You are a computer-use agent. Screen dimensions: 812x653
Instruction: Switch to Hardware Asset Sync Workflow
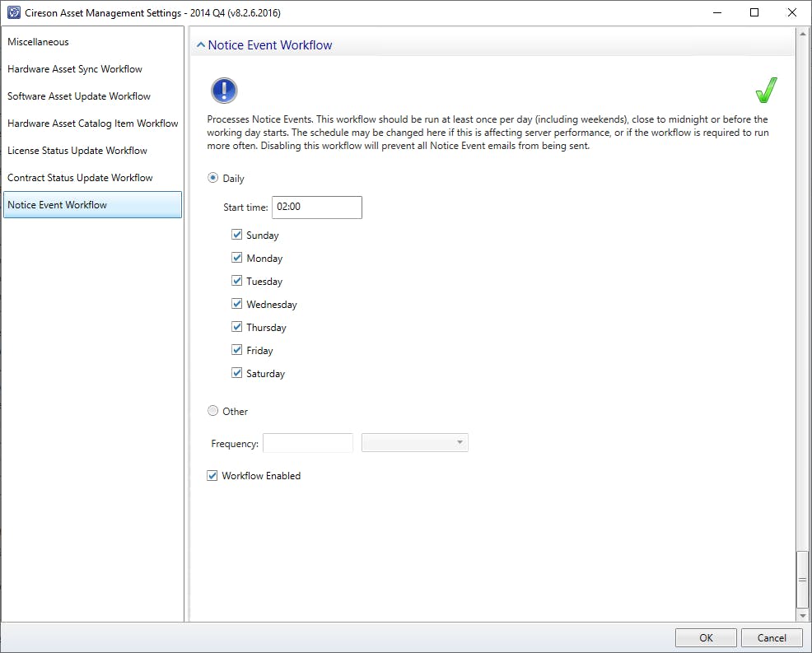[x=75, y=69]
